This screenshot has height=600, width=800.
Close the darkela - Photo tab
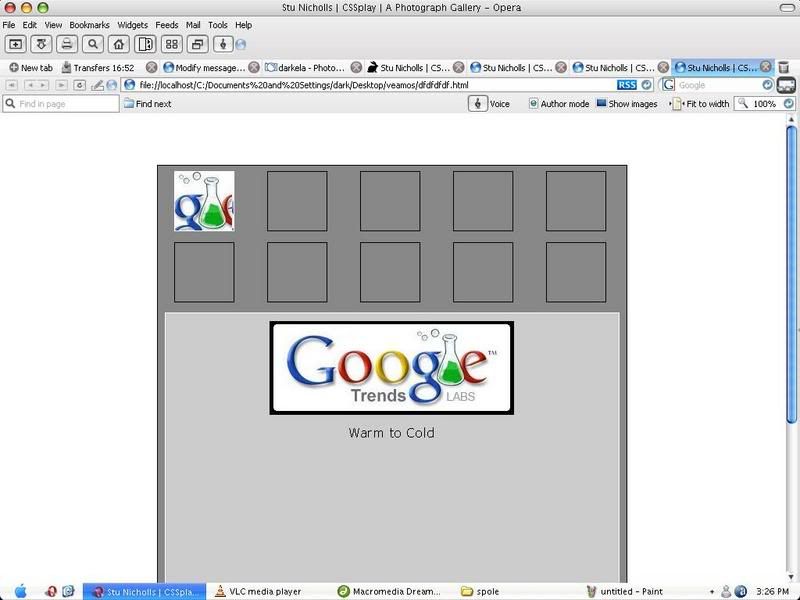click(356, 67)
